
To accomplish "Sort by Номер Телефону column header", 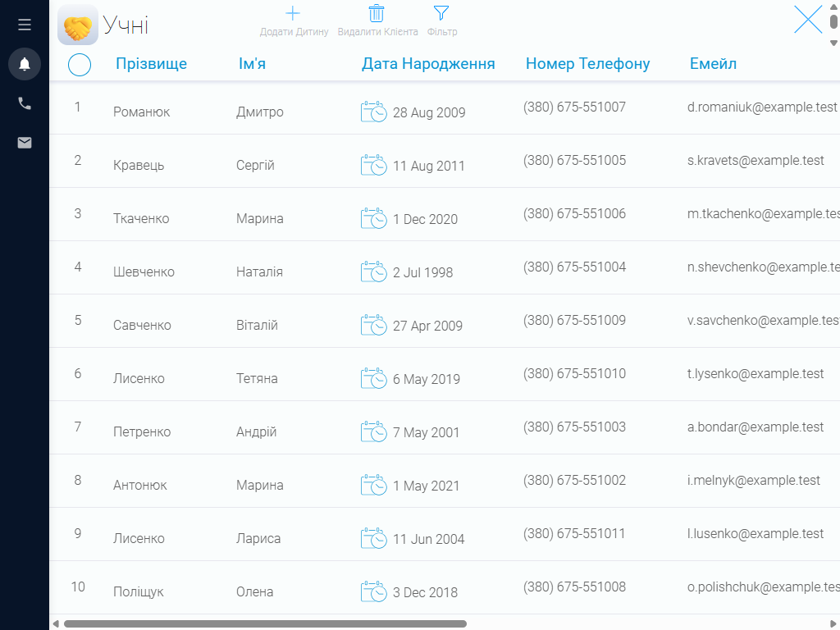I will coord(587,64).
